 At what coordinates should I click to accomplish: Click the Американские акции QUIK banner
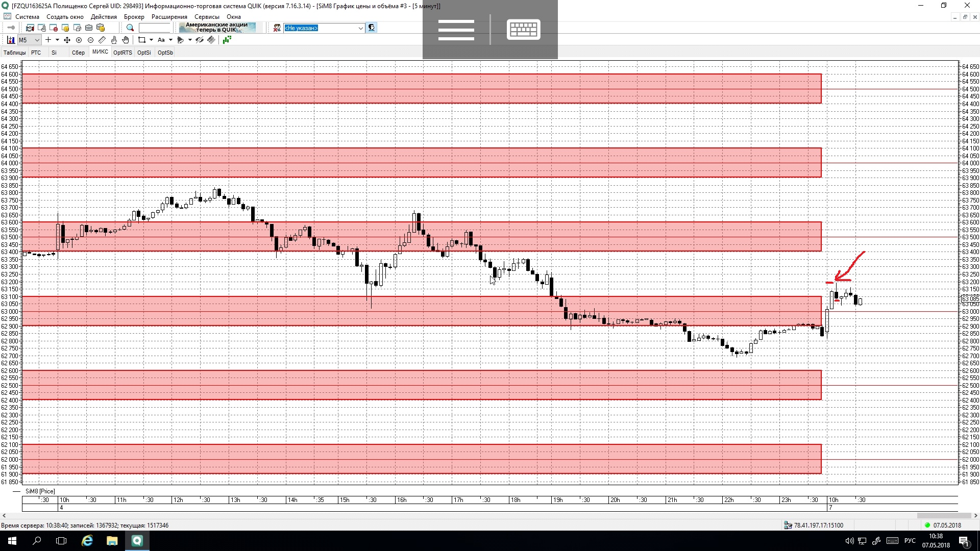(217, 28)
